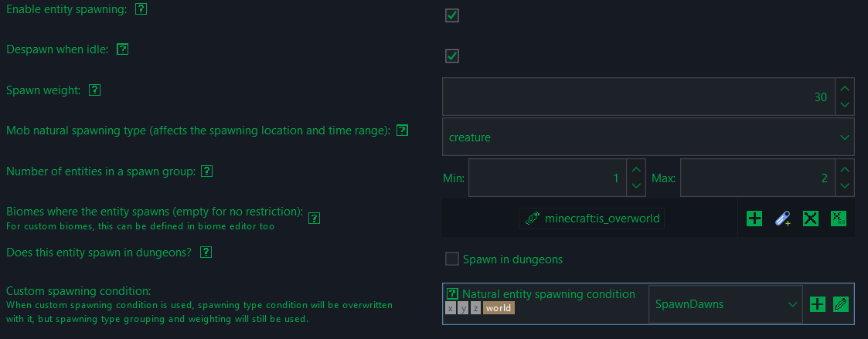Expand the SpawnDawns procedure dropdown
The height and width of the screenshot is (339, 868).
(x=726, y=304)
